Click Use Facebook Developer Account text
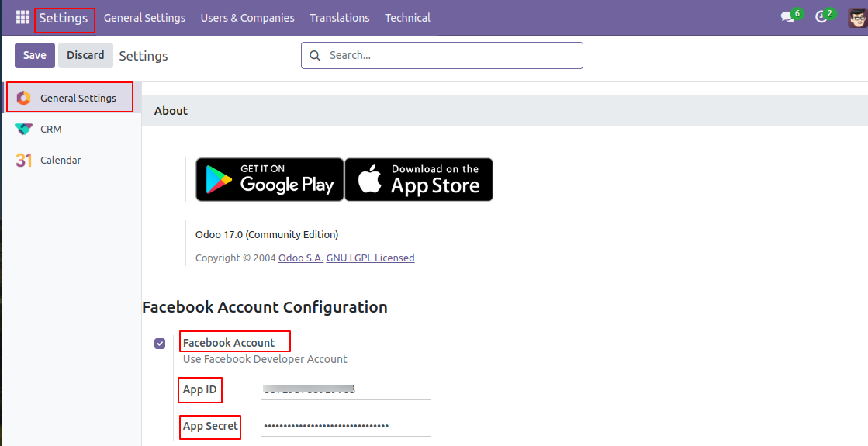Viewport: 868px width, 446px height. click(x=265, y=359)
